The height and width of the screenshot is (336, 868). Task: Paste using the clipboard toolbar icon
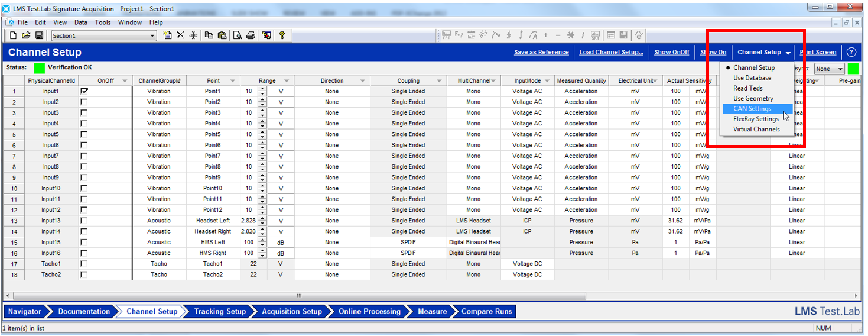tap(222, 35)
